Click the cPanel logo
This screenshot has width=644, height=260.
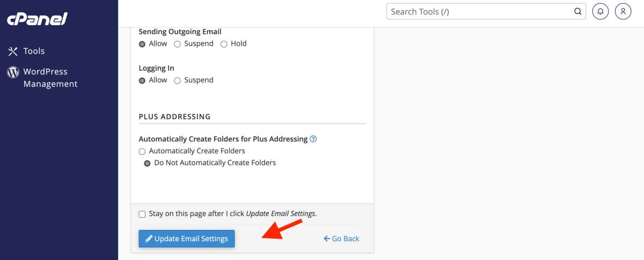(x=37, y=19)
